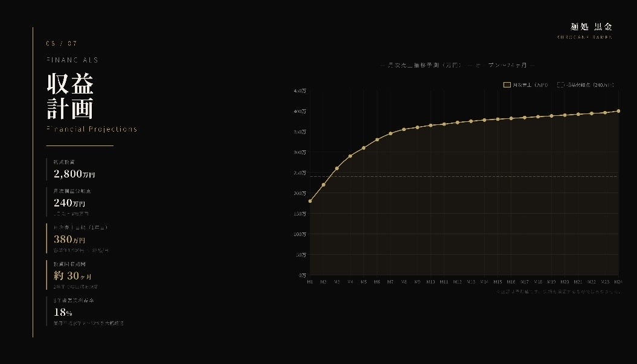Click the 麺処 黒金 logo text
Screen dimensions: 637x364
click(591, 27)
